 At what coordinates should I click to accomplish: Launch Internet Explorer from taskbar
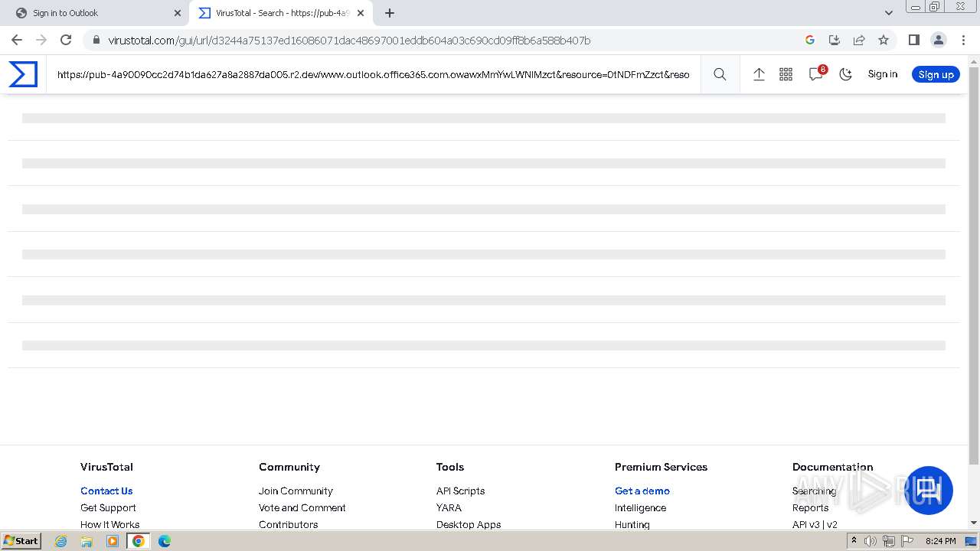point(61,541)
